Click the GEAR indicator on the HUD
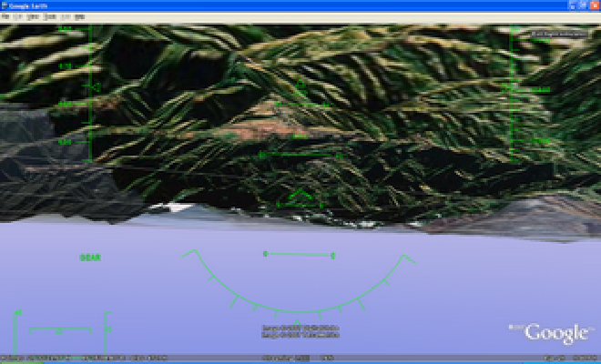This screenshot has height=364, width=601. (90, 258)
